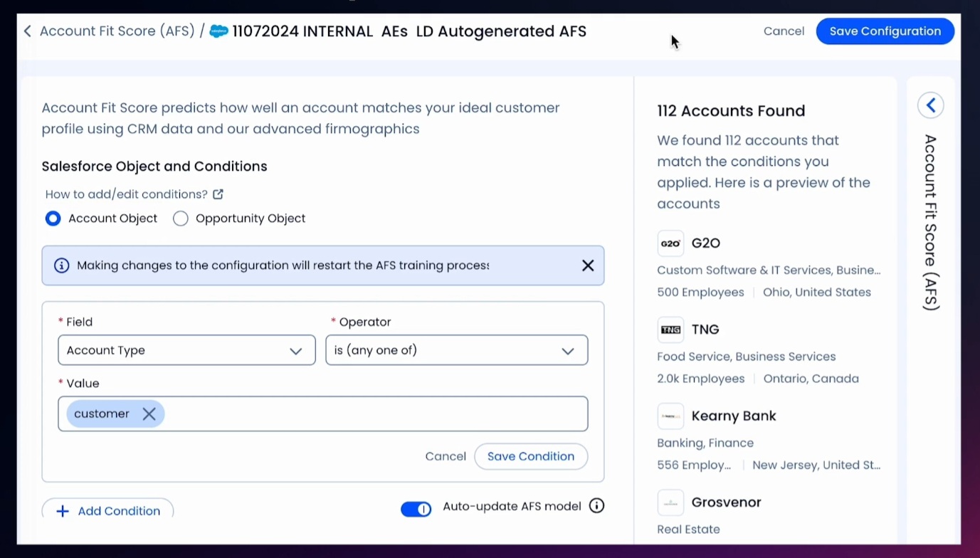This screenshot has width=980, height=558.
Task: Click the 500 Employees text
Action: 700,293
